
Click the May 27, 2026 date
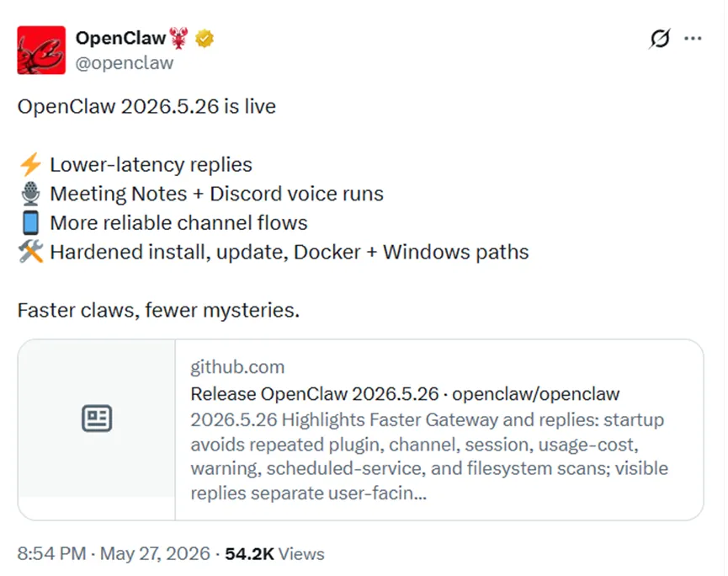(155, 554)
